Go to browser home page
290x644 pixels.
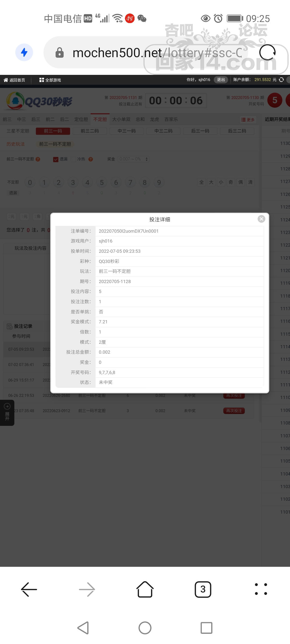(x=145, y=589)
